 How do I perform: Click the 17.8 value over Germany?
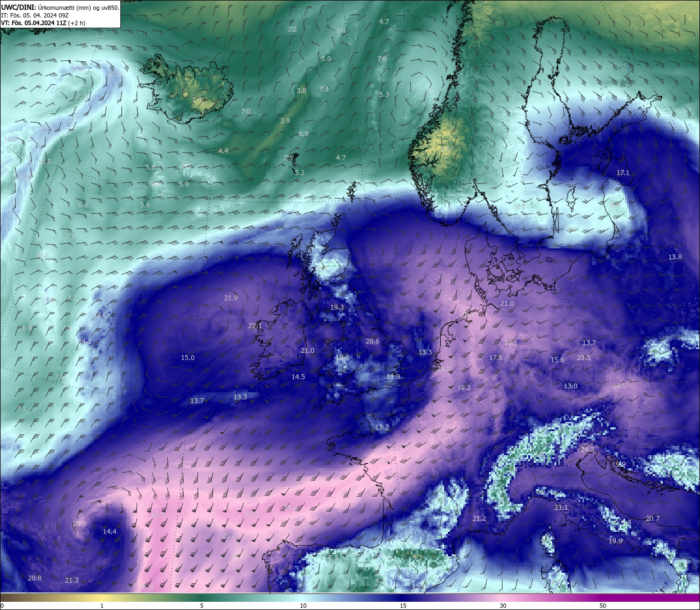pos(495,357)
